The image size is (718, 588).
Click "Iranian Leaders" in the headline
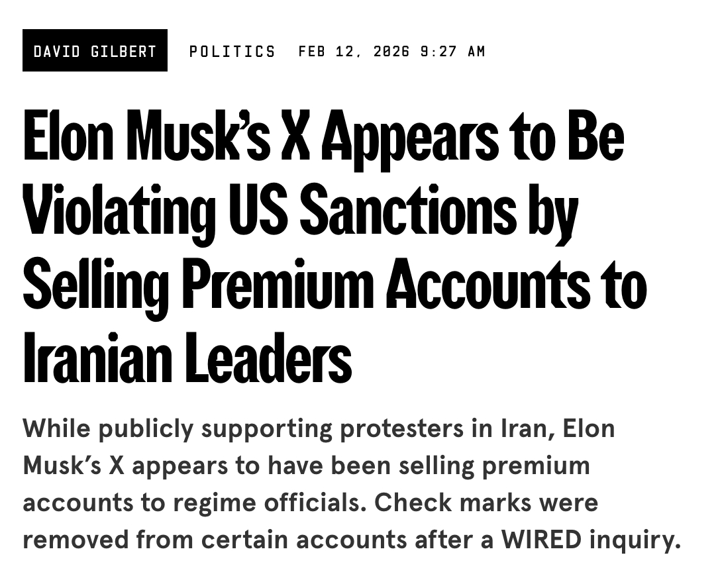[x=187, y=359]
